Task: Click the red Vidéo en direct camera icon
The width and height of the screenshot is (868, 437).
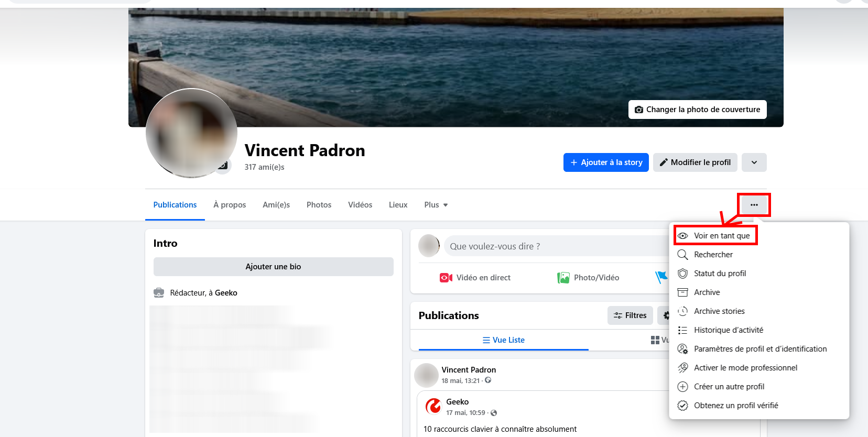Action: click(x=446, y=278)
